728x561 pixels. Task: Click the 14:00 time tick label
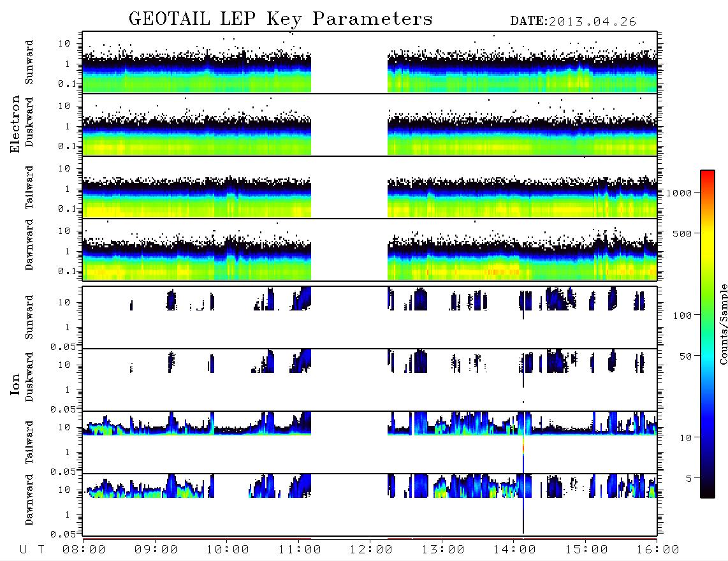pos(514,550)
